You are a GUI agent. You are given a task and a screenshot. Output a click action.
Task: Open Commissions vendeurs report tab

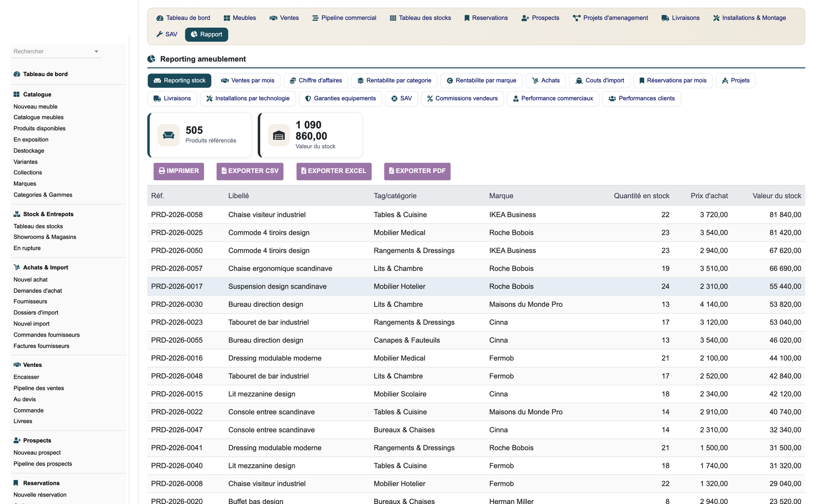click(x=462, y=99)
